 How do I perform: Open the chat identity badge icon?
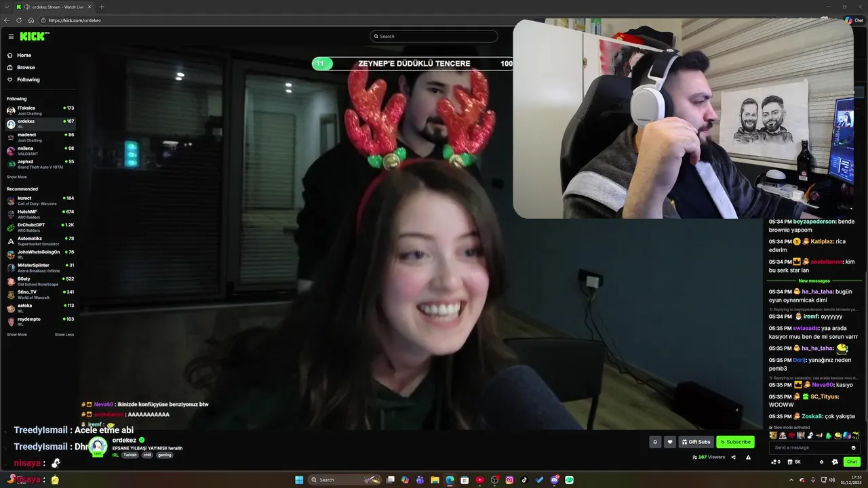(x=835, y=462)
